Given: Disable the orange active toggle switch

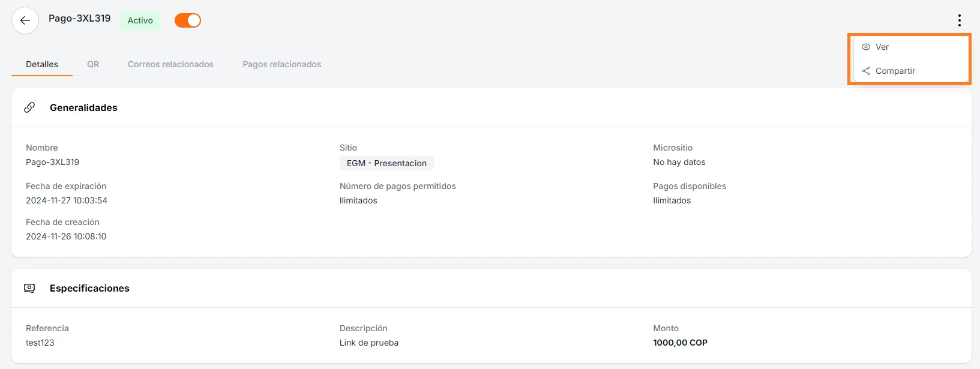Looking at the screenshot, I should click(x=188, y=20).
